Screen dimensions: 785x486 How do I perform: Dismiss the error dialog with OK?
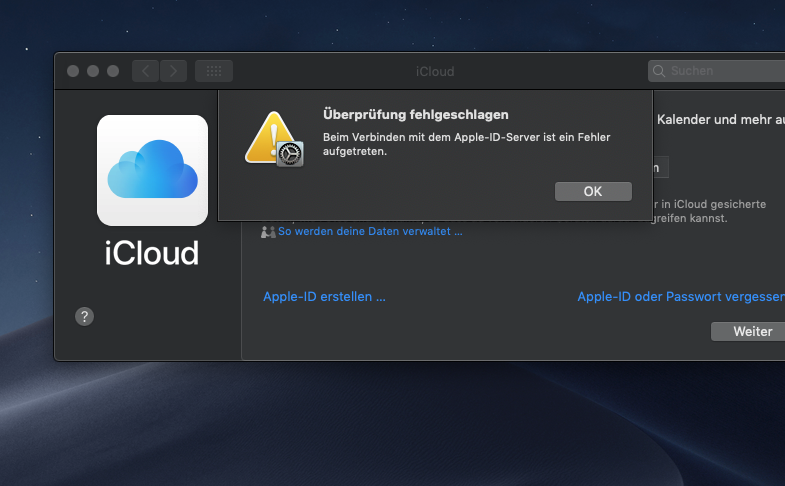click(x=593, y=192)
